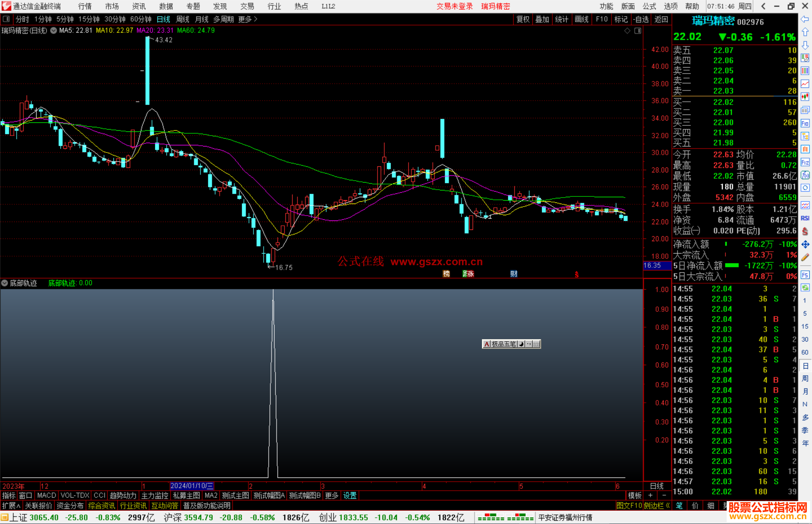Open the F10 info sidebar icon

(x=805, y=123)
